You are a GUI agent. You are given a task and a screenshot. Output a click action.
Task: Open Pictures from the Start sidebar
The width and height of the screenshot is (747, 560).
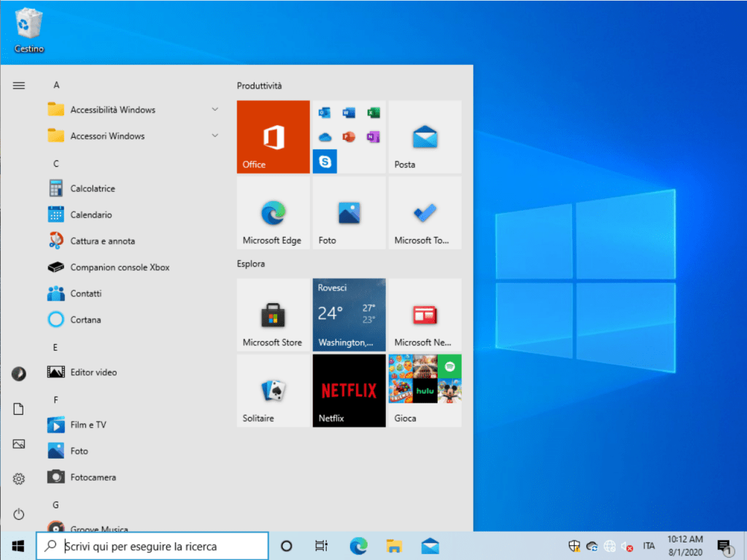click(18, 444)
